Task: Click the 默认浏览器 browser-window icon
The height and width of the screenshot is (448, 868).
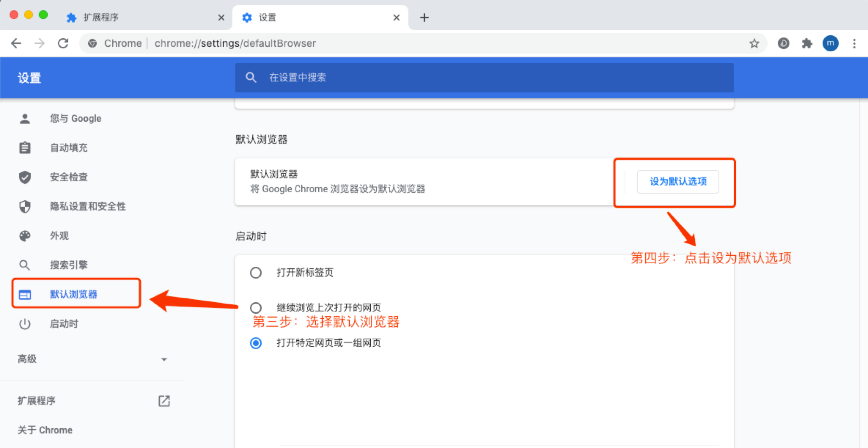Action: [x=25, y=294]
